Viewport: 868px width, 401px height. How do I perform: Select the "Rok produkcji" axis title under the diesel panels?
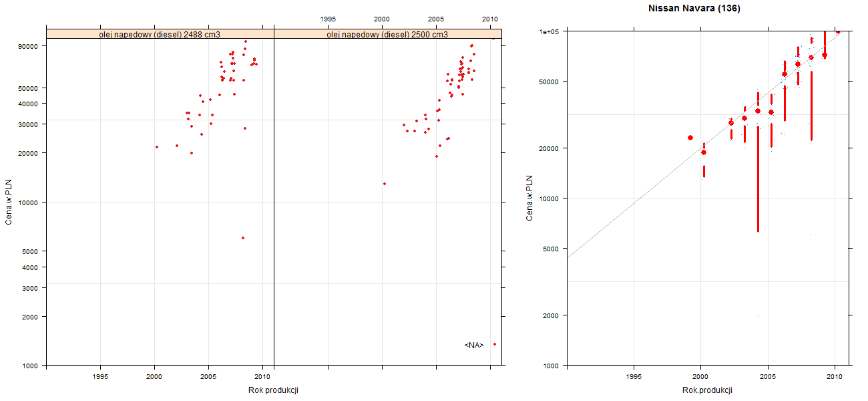273,390
